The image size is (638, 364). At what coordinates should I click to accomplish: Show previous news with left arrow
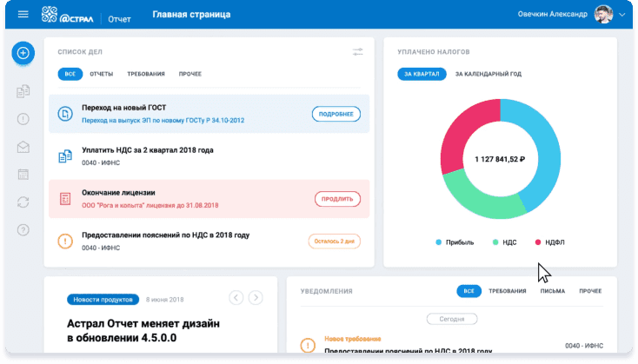pos(236,298)
